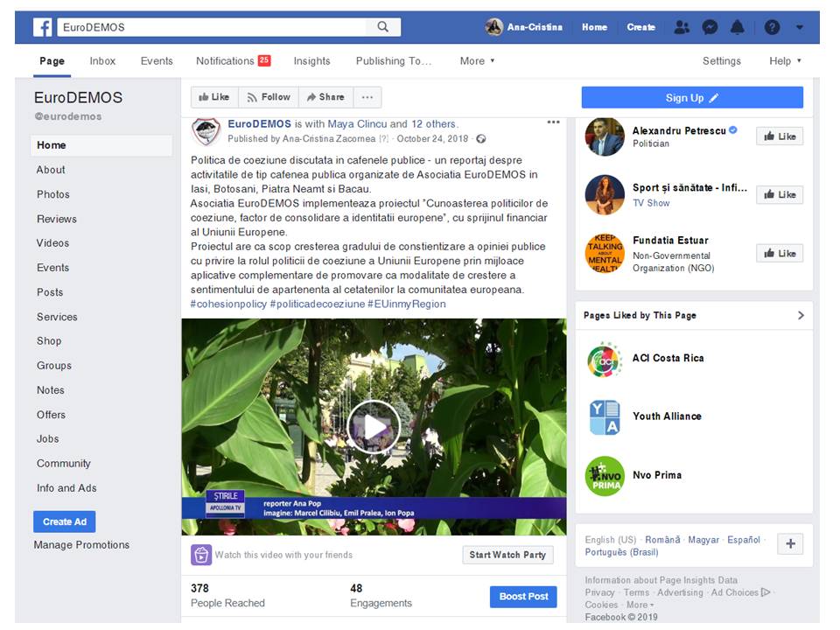Like the EuroDEMOS page

[214, 97]
